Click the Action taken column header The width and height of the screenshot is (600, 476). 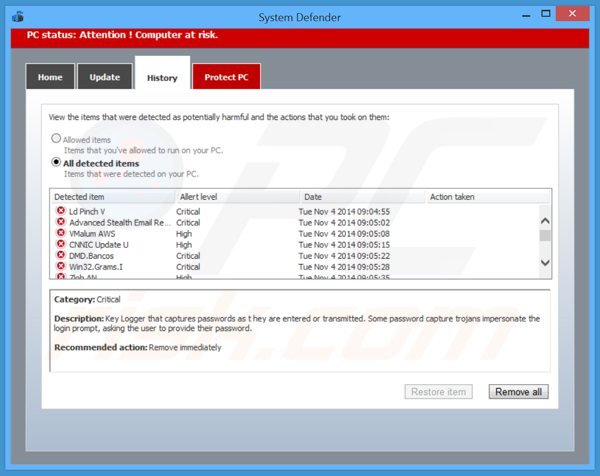click(x=488, y=197)
